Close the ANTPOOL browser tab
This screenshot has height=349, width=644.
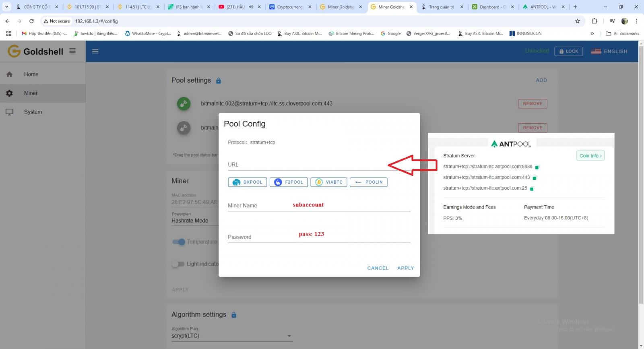click(563, 7)
